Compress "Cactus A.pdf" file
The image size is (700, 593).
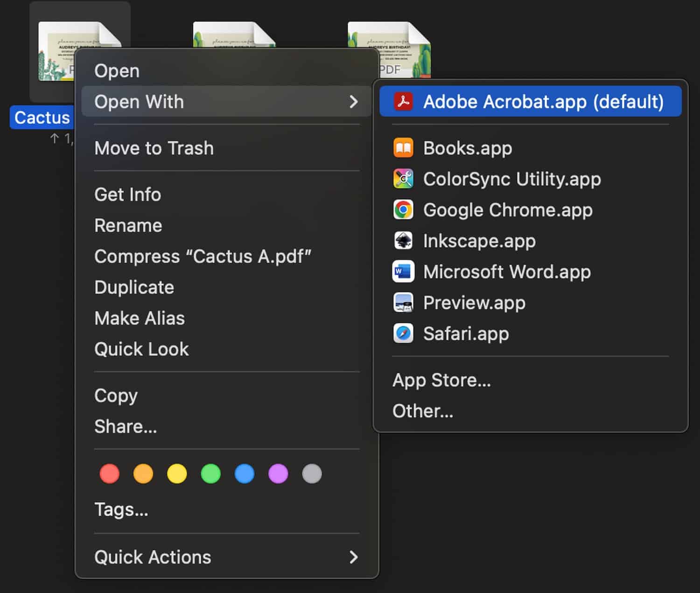click(x=203, y=257)
